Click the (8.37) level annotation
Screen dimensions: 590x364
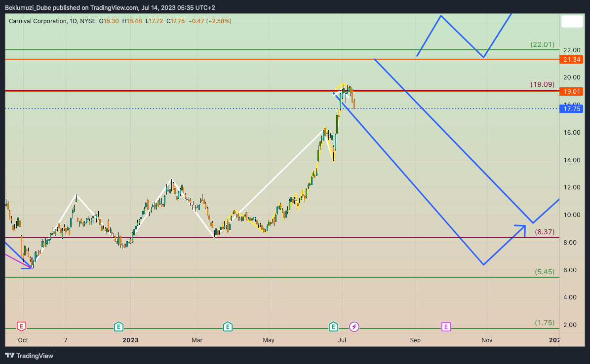tap(545, 232)
